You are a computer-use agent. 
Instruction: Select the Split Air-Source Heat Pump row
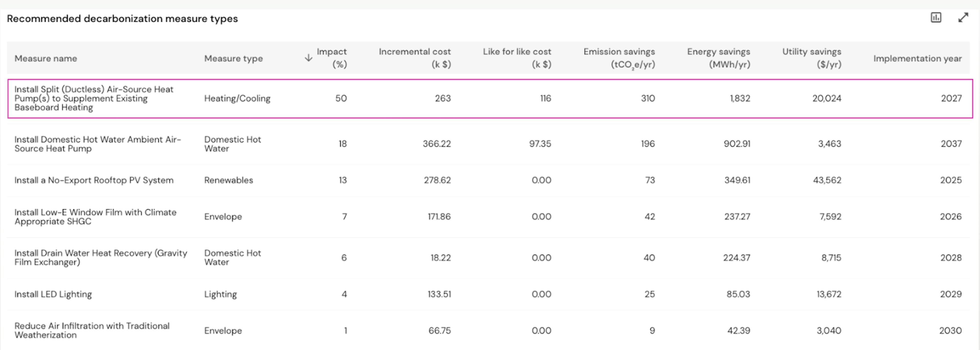[x=94, y=98]
